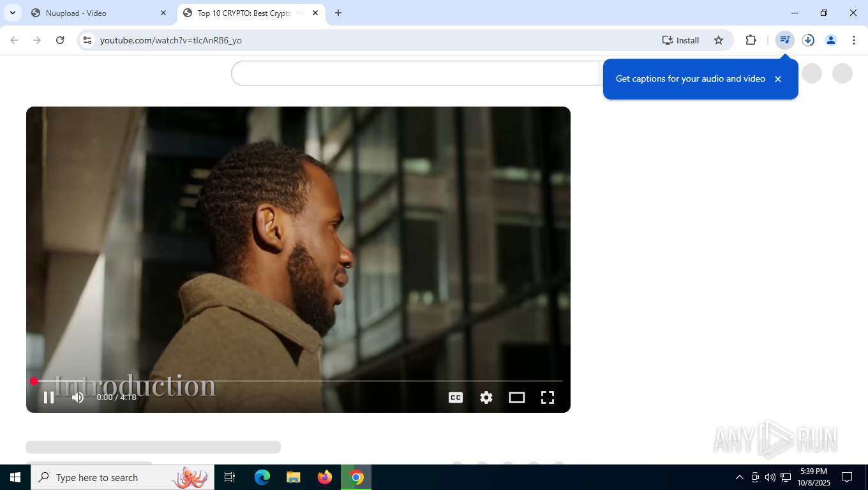Open the network icon in system tray
Image resolution: width=868 pixels, height=490 pixels.
pyautogui.click(x=786, y=477)
